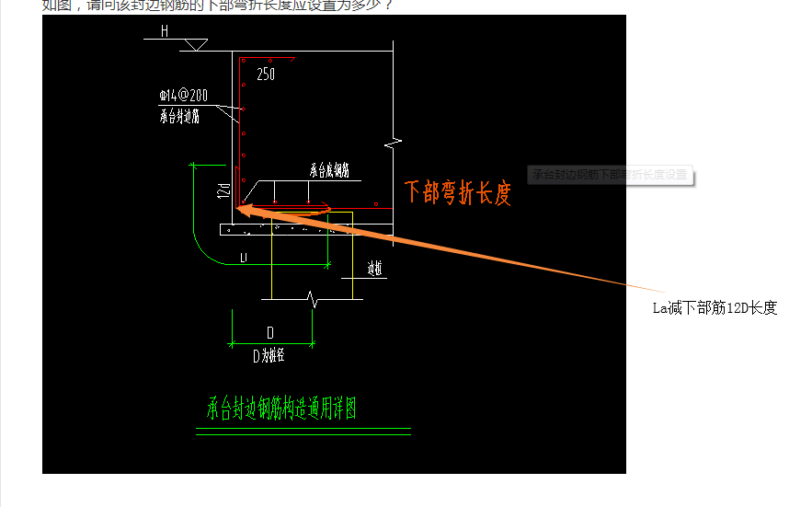Viewport: 812px width, 507px height.
Task: Click the rebar label 'Φ14@200'
Action: coord(183,96)
